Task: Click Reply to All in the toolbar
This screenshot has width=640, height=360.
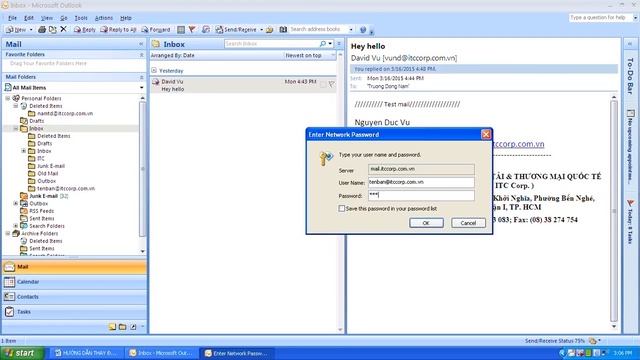Action: click(118, 29)
